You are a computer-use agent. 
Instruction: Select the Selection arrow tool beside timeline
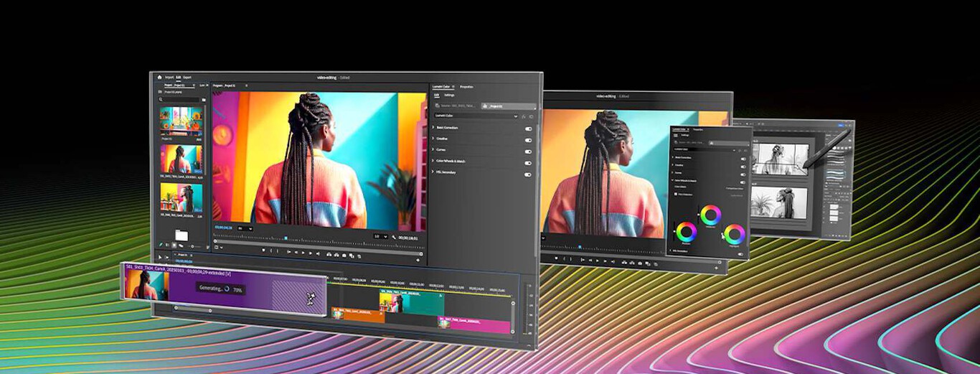click(160, 256)
